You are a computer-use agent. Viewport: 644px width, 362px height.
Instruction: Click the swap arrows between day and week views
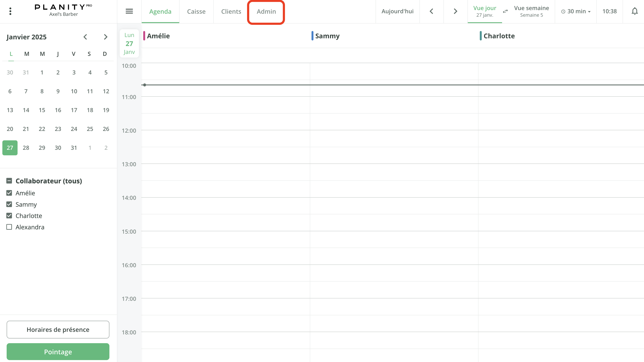pos(505,11)
